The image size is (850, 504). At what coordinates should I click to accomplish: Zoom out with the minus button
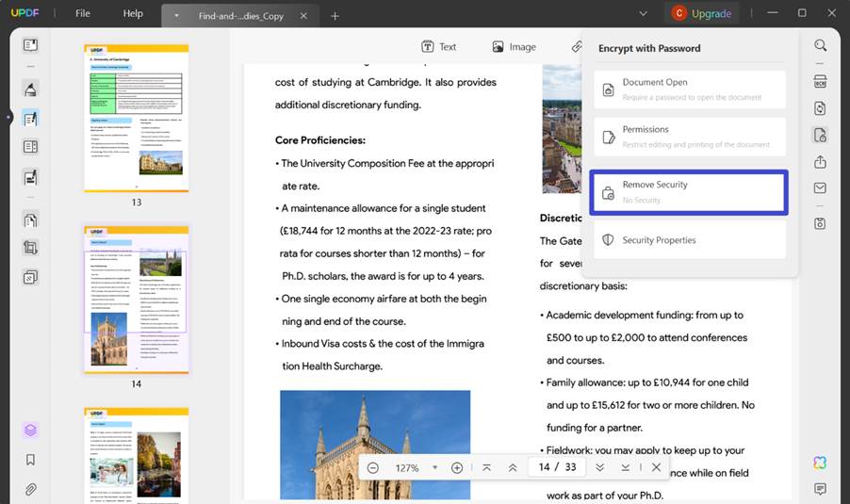pos(373,468)
